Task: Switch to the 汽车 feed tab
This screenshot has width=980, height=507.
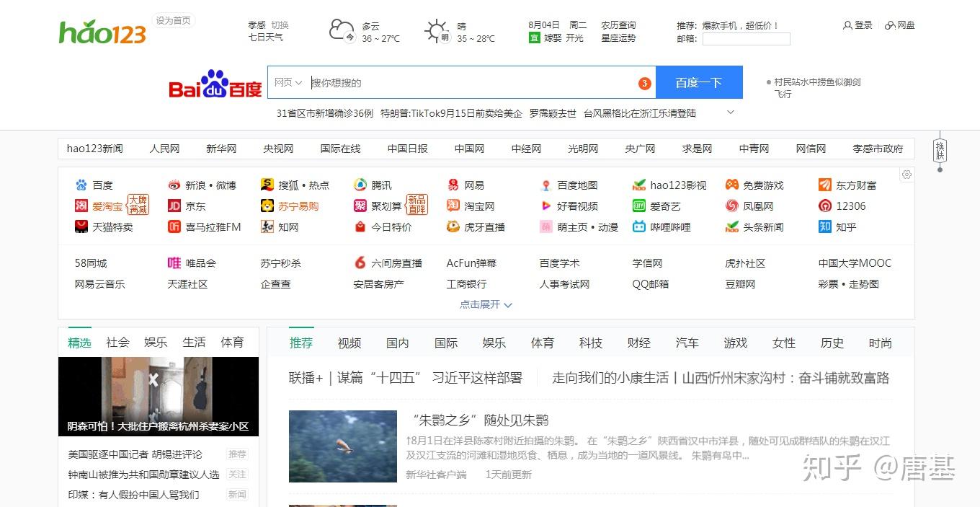Action: click(x=687, y=343)
